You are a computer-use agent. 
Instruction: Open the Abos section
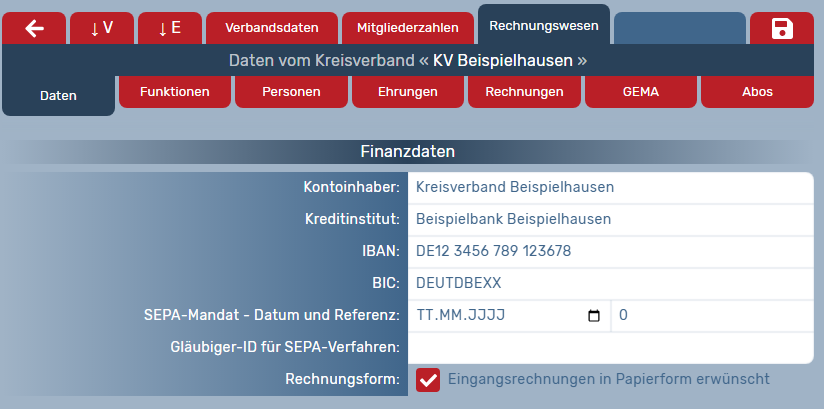point(757,92)
